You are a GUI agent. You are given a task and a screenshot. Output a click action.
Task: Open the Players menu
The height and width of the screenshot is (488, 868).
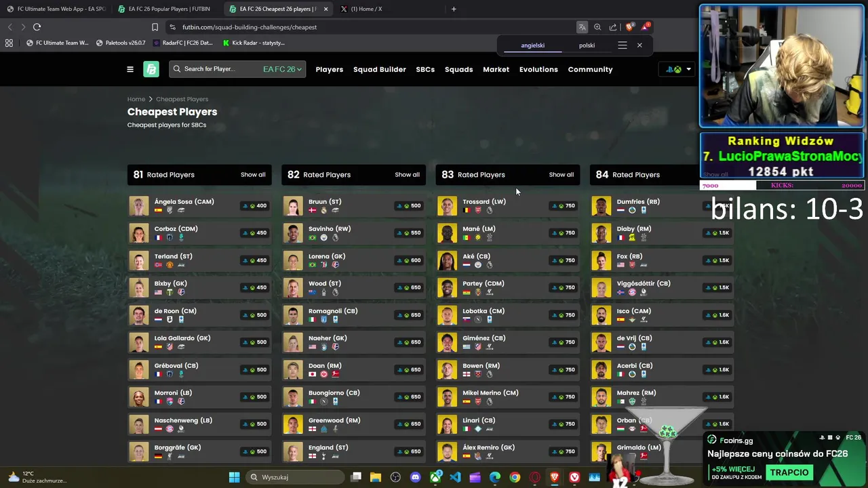[x=330, y=69]
